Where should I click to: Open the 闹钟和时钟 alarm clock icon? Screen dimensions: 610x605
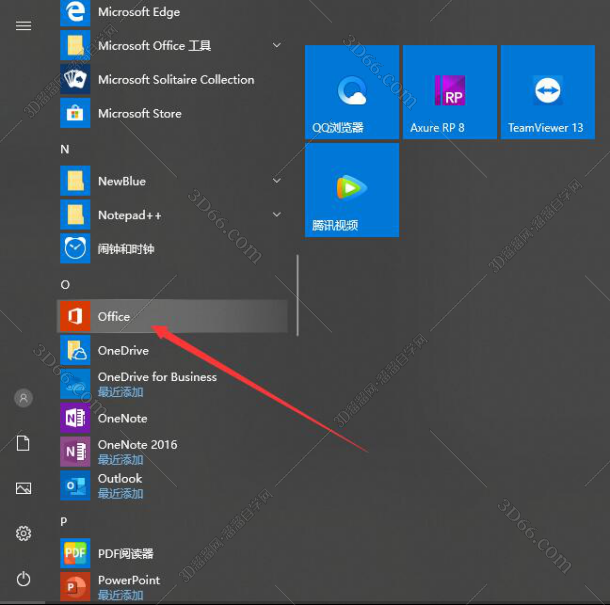point(75,249)
